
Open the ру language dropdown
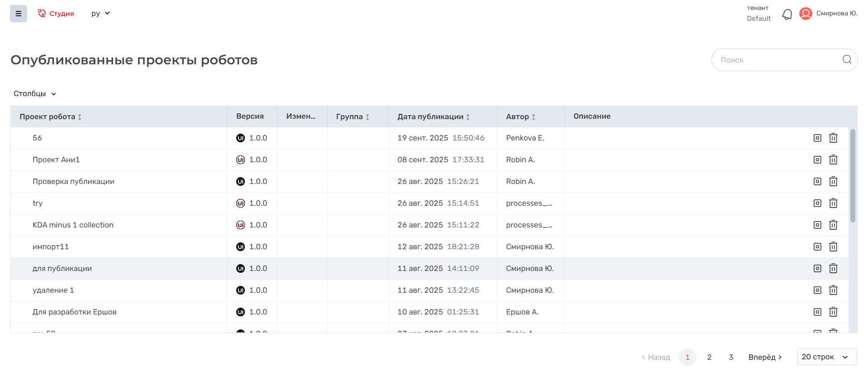(x=100, y=14)
